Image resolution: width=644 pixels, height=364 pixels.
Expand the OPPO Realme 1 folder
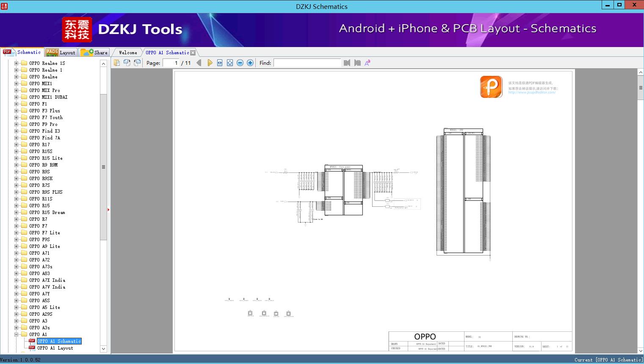coord(16,70)
